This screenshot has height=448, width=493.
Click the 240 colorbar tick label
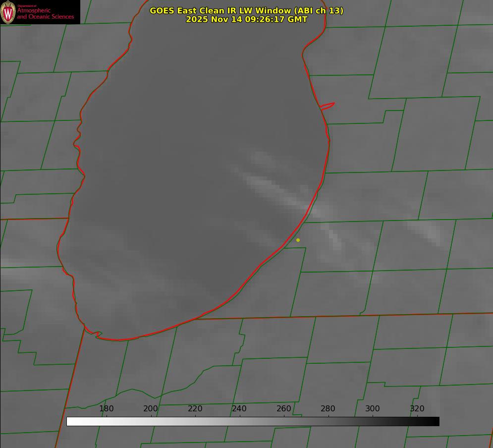tap(239, 409)
